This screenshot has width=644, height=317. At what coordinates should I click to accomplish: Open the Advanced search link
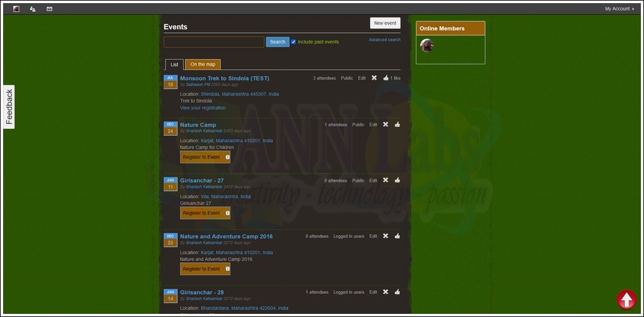pos(384,40)
